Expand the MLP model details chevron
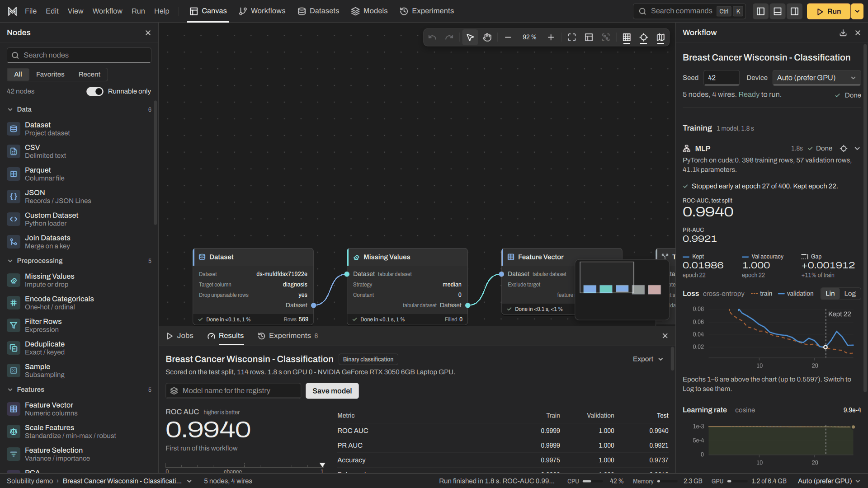This screenshot has height=488, width=868. tap(857, 149)
